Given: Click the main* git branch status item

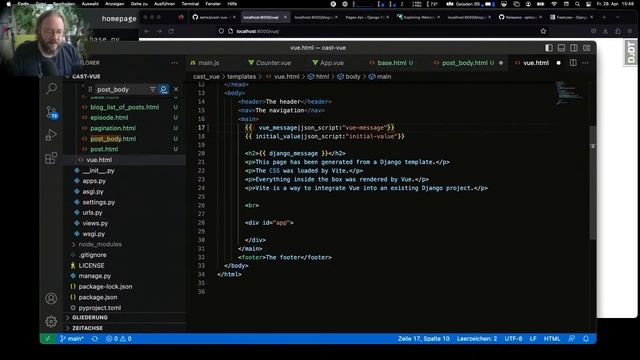Looking at the screenshot, I should [x=72, y=339].
